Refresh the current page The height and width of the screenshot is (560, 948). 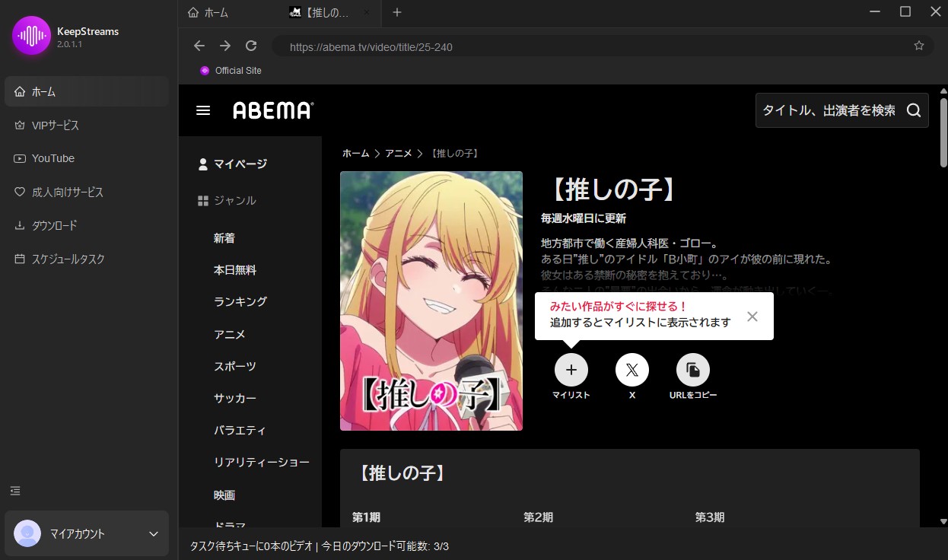pyautogui.click(x=250, y=46)
